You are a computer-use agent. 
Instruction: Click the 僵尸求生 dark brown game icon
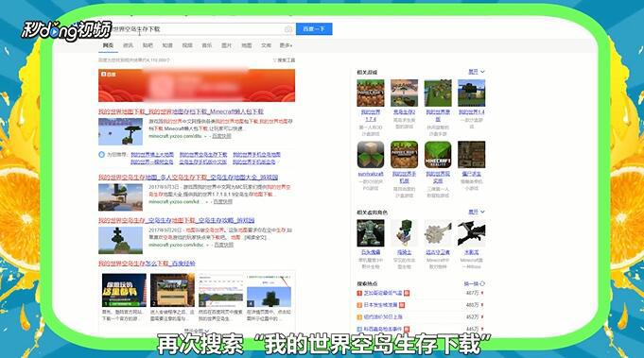[472, 155]
